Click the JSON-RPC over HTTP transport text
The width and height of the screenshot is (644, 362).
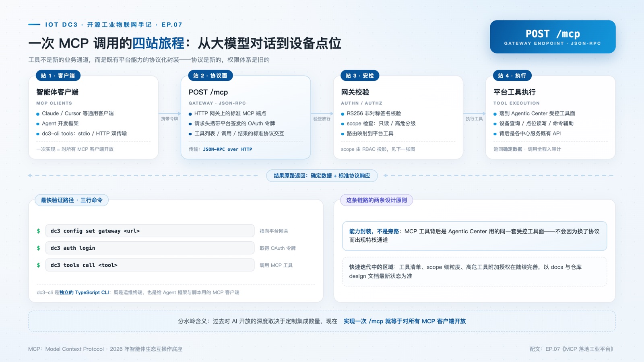(227, 149)
